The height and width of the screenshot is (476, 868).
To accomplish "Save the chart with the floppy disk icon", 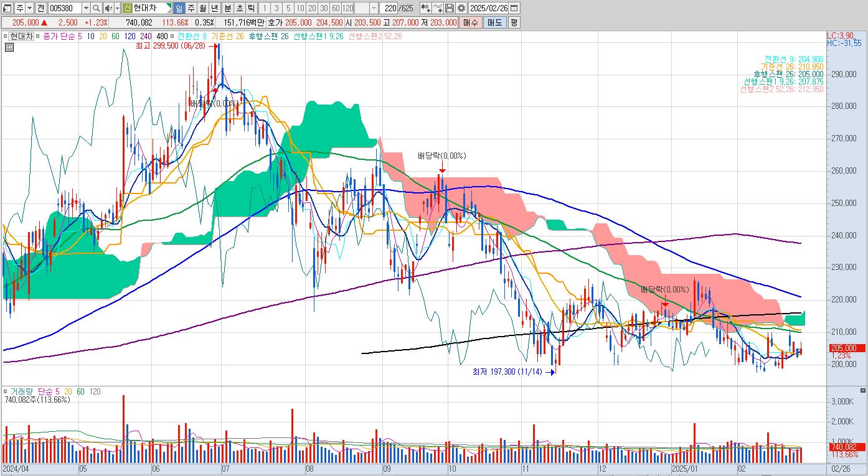I will click(x=449, y=8).
